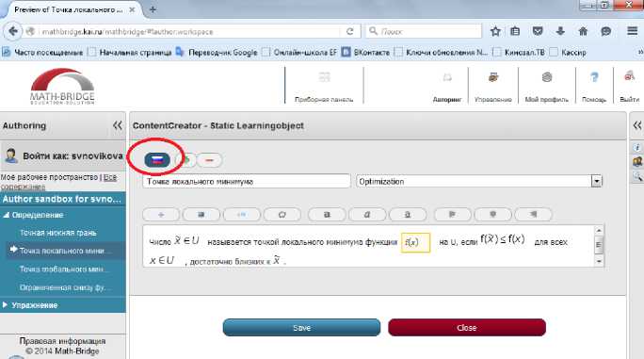Apply bold formatting in editor toolbar
The image size is (644, 359).
pyautogui.click(x=327, y=214)
